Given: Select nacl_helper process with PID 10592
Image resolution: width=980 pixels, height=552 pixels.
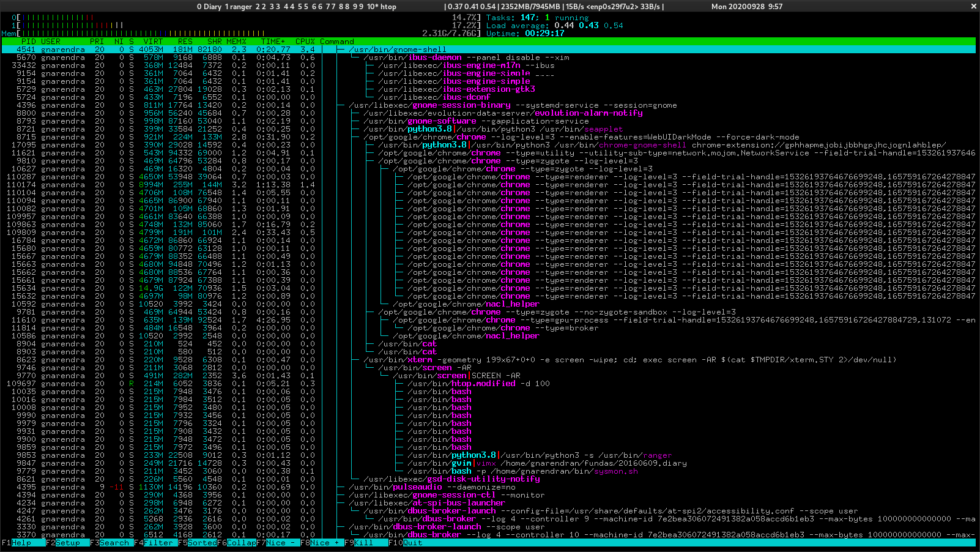Looking at the screenshot, I should pyautogui.click(x=488, y=304).
